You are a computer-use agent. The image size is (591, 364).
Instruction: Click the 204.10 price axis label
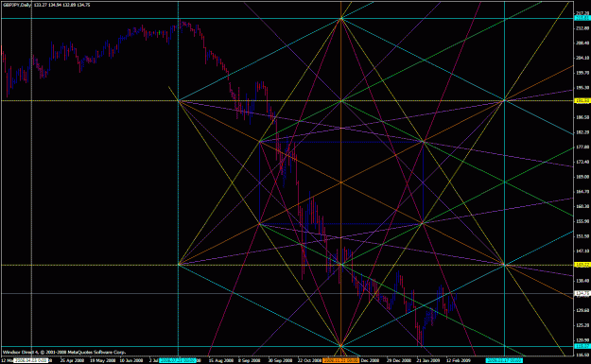(x=582, y=58)
